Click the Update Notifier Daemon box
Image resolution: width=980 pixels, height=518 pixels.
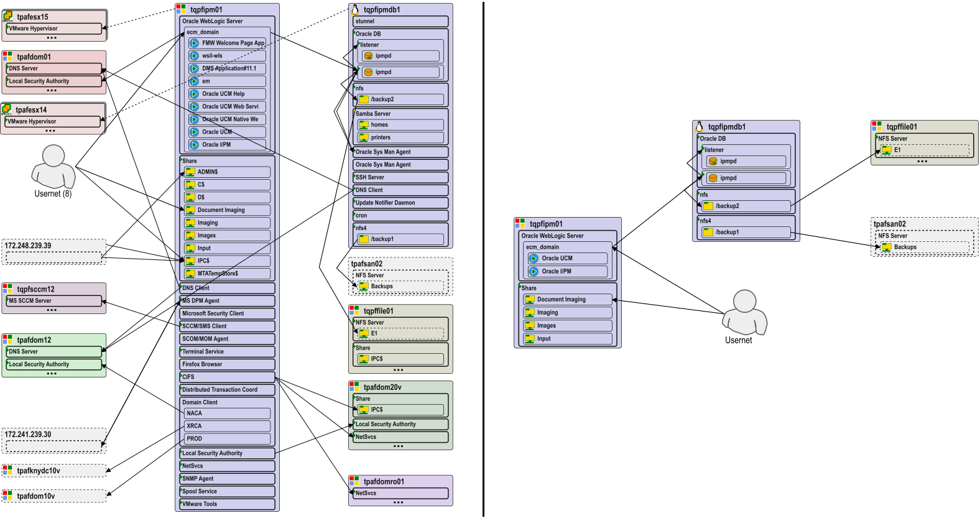[x=400, y=203]
